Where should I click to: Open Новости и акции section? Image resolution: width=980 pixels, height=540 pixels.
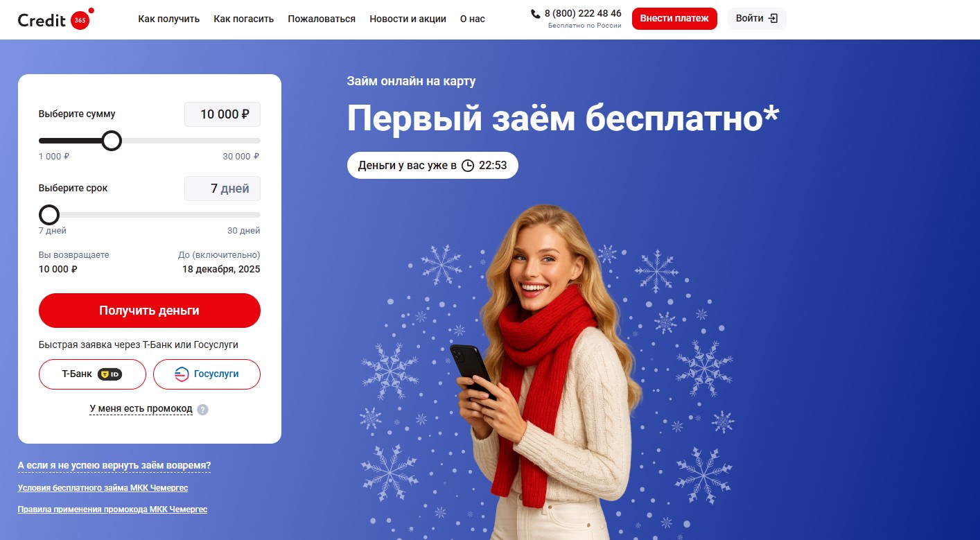pyautogui.click(x=408, y=19)
